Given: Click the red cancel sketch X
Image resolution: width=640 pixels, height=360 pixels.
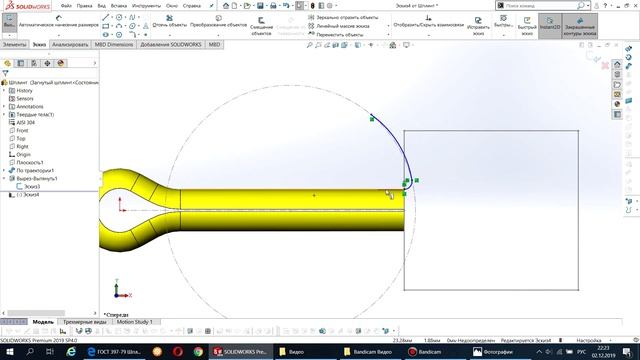Looking at the screenshot, I should point(605,65).
